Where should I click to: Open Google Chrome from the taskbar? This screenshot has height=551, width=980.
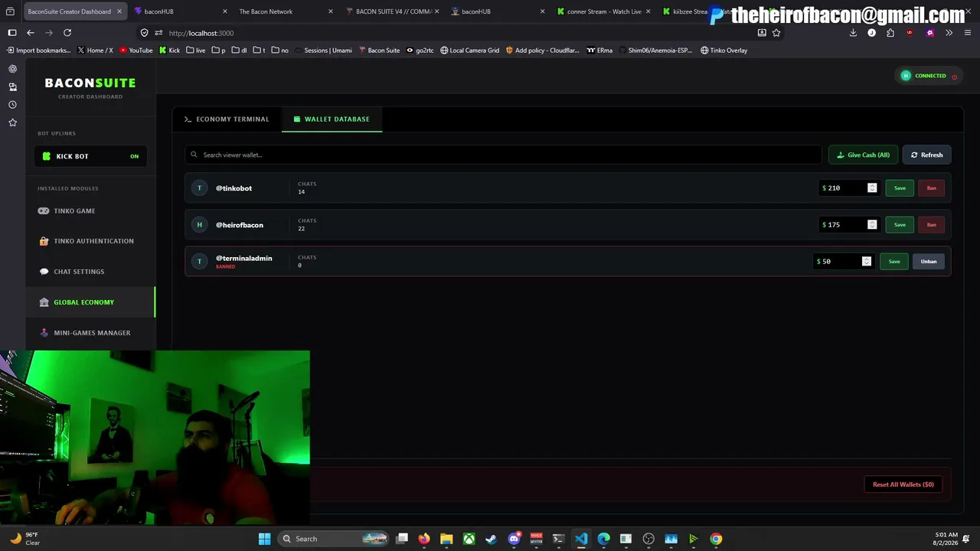click(716, 539)
